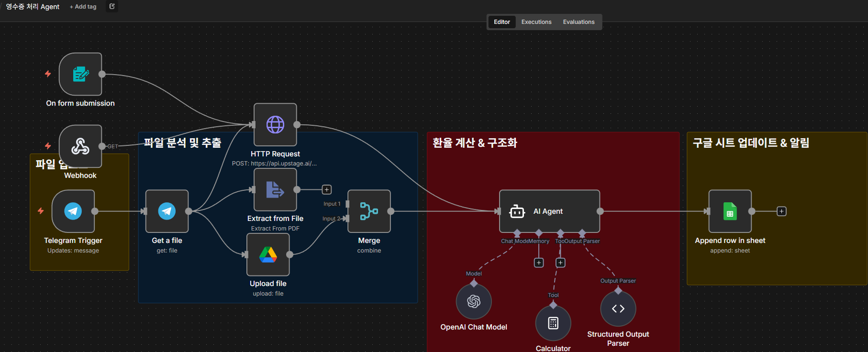This screenshot has height=352, width=868.
Task: Open the Append row in sheet node
Action: pyautogui.click(x=730, y=211)
